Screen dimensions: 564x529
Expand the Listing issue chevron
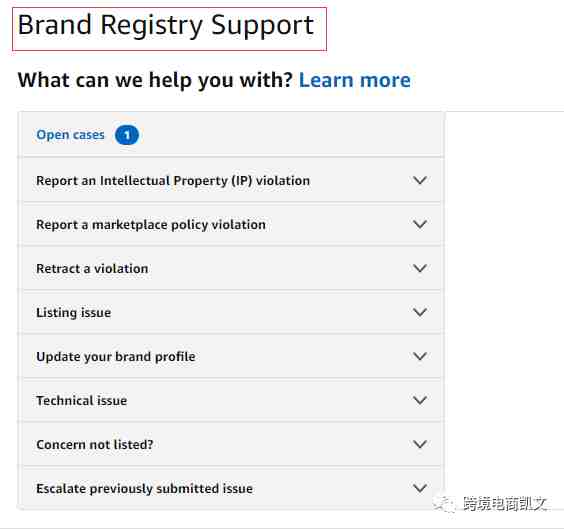(420, 312)
